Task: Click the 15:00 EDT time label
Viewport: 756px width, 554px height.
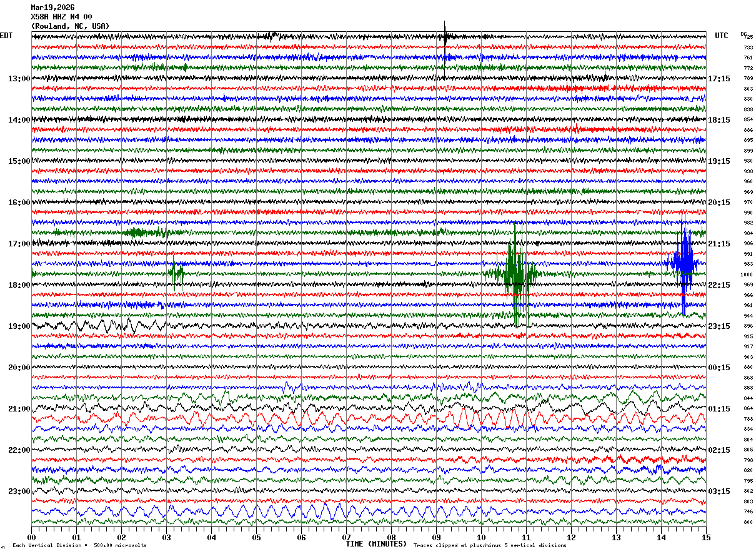Action: pyautogui.click(x=19, y=161)
